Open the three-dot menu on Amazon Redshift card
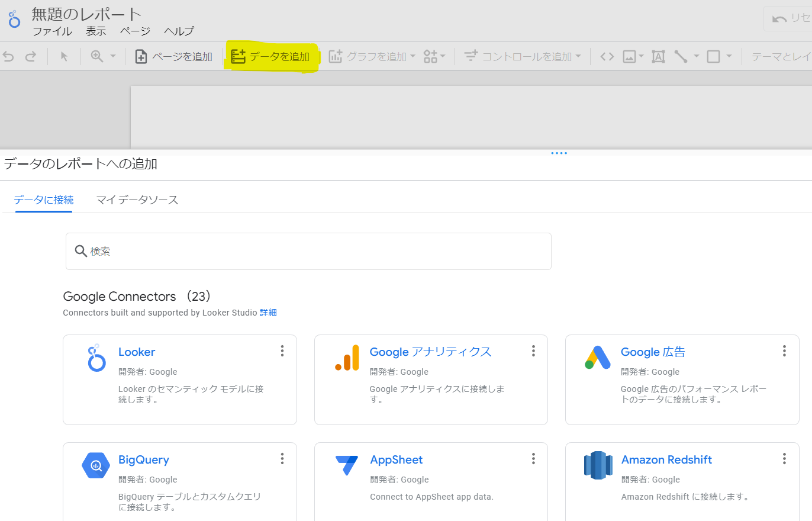Viewport: 812px width, 521px height. coord(784,459)
